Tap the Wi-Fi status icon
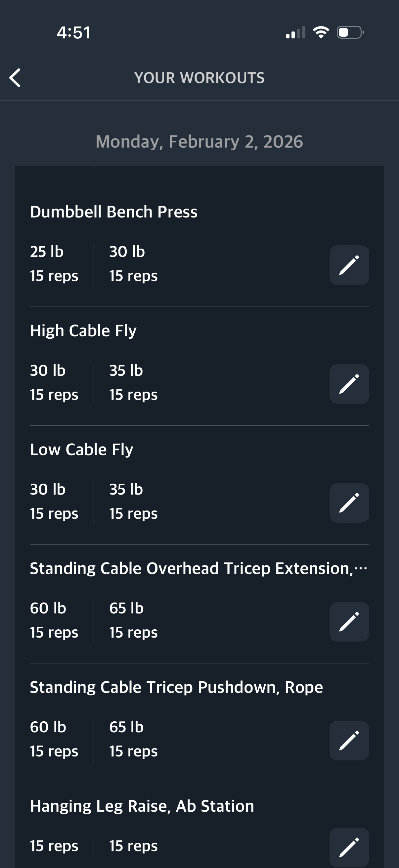Viewport: 399px width, 868px height. pyautogui.click(x=321, y=32)
